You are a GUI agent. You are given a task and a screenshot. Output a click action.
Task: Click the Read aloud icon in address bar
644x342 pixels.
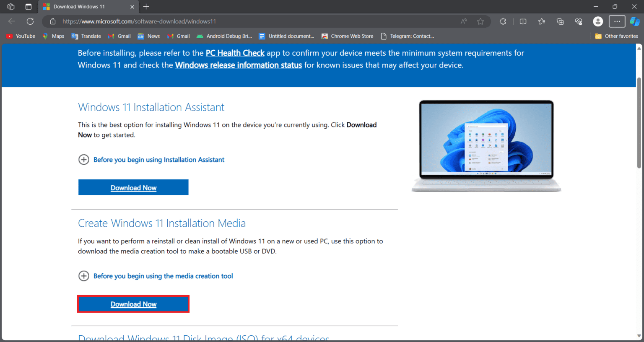pos(464,21)
